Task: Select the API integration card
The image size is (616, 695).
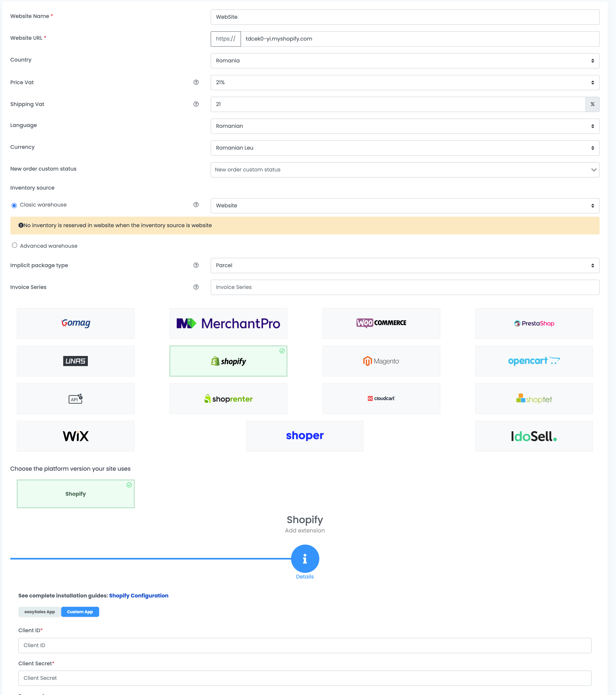Action: [76, 399]
